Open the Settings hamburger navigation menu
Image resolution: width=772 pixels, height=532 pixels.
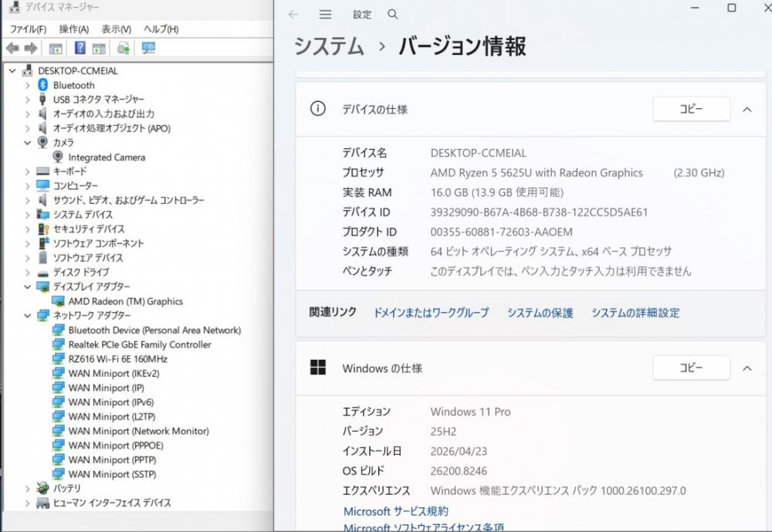325,15
